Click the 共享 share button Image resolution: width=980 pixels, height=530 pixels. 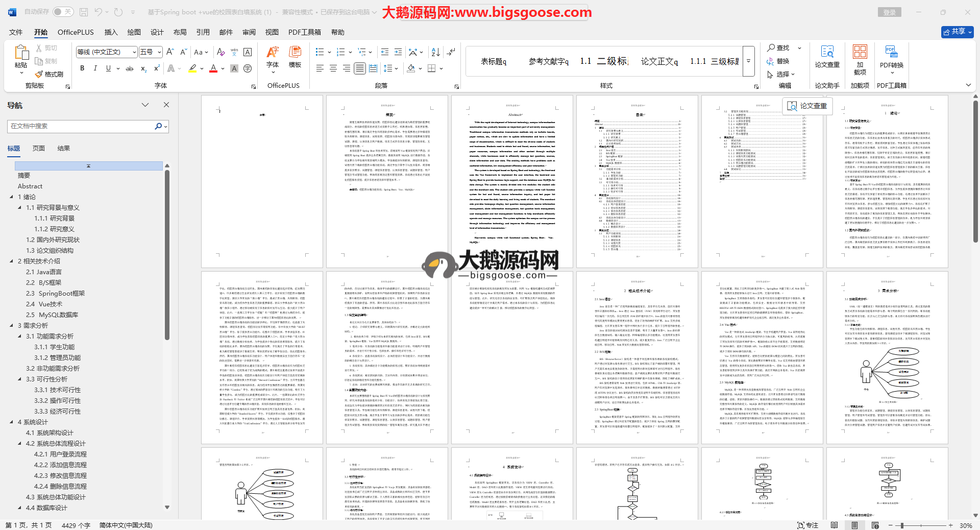tap(957, 32)
